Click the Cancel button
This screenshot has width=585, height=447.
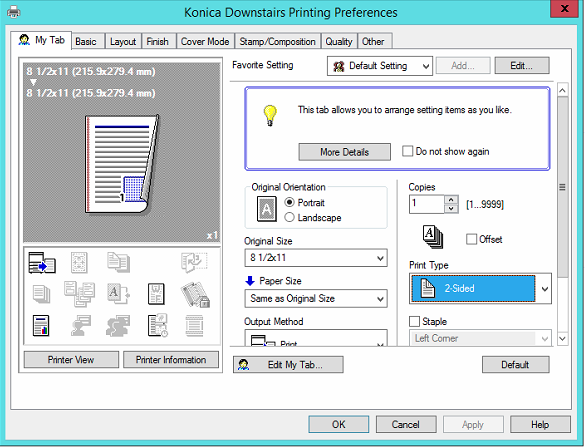point(406,424)
